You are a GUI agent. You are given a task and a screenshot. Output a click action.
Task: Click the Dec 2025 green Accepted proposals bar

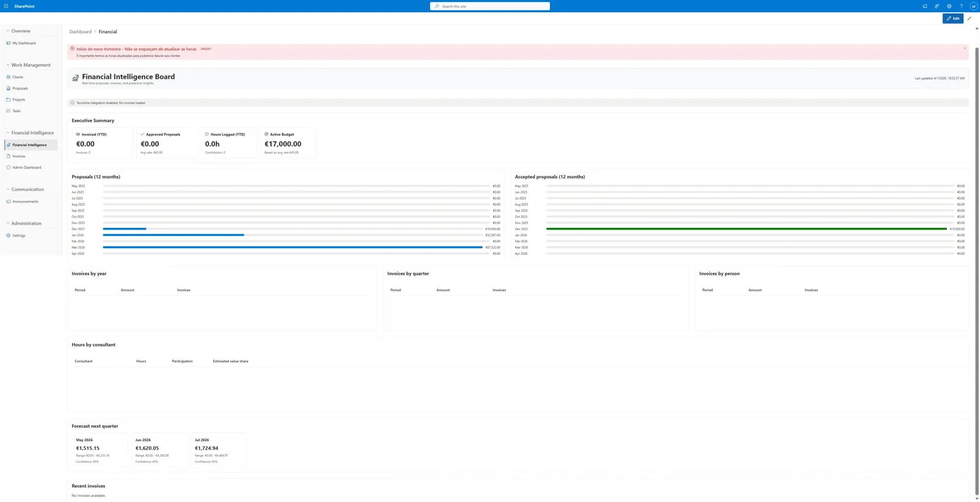[747, 229]
